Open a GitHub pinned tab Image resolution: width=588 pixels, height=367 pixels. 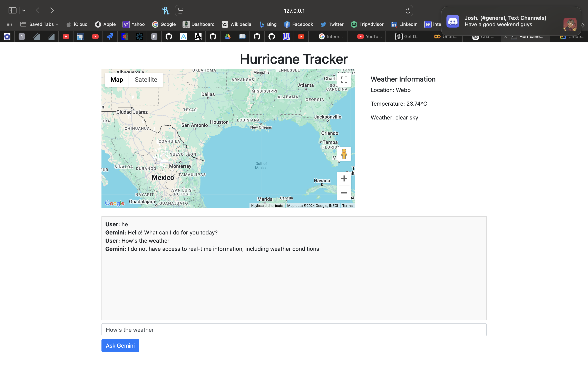[x=169, y=36]
